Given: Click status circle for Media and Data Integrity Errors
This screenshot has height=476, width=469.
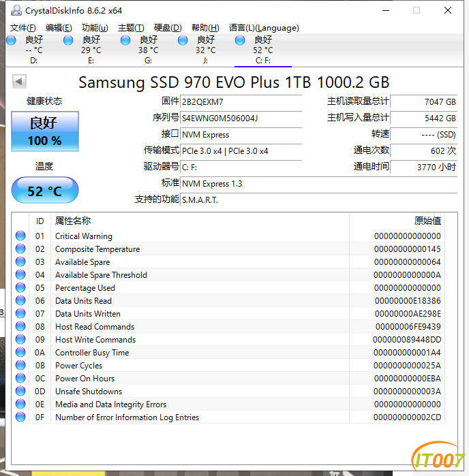Looking at the screenshot, I should click(20, 404).
